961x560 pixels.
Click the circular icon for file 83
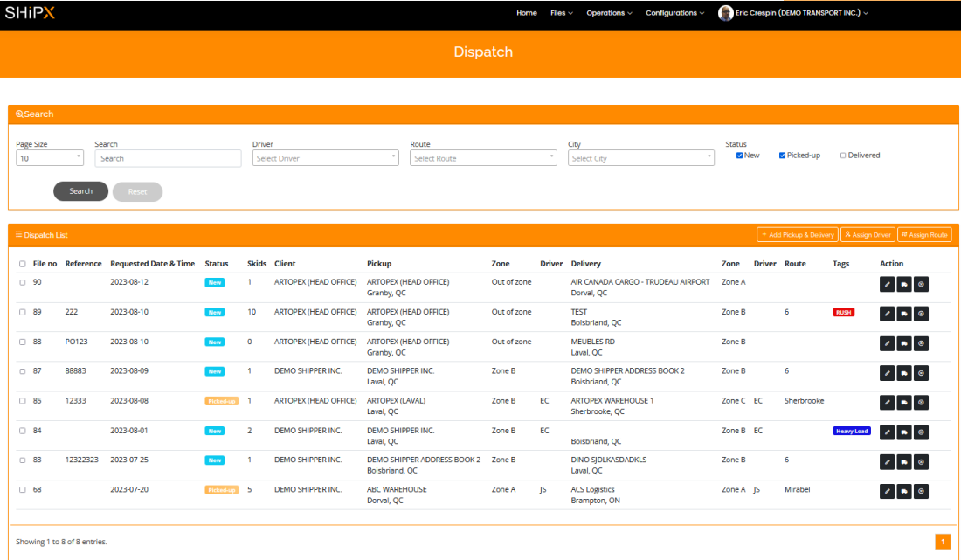(x=921, y=462)
